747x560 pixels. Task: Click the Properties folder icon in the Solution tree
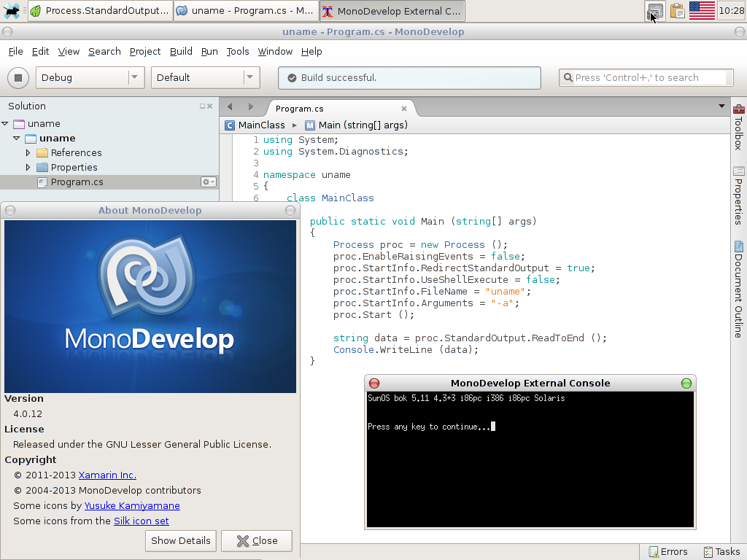(42, 168)
